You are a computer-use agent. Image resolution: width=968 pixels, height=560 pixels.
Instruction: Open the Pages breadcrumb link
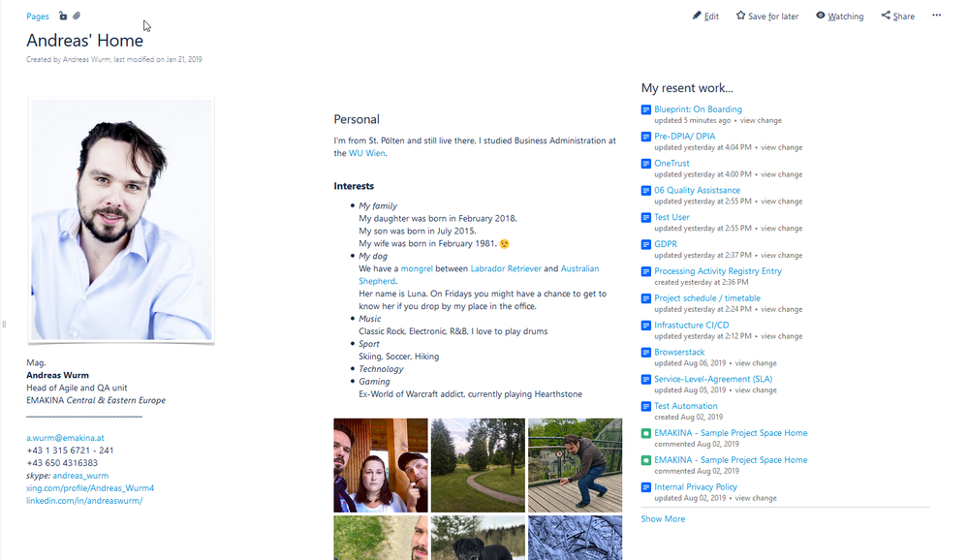[38, 16]
